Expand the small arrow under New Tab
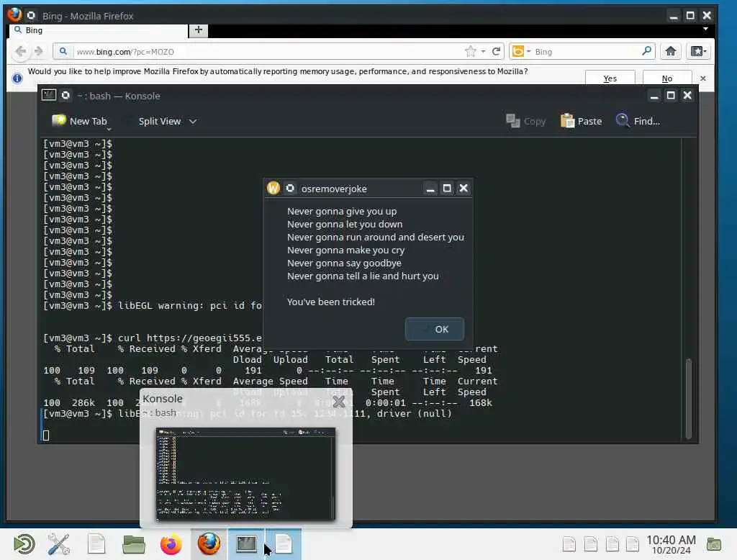 click(109, 130)
